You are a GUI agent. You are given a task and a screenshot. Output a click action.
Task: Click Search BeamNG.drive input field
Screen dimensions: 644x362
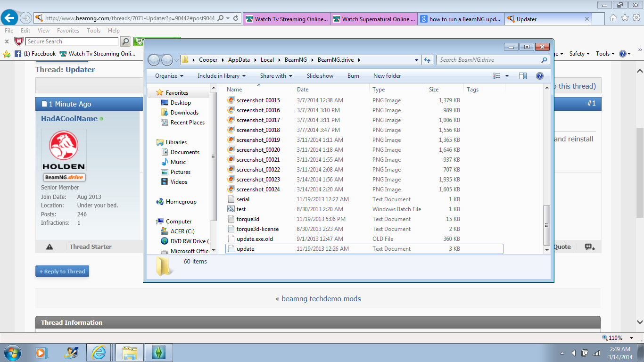(488, 60)
